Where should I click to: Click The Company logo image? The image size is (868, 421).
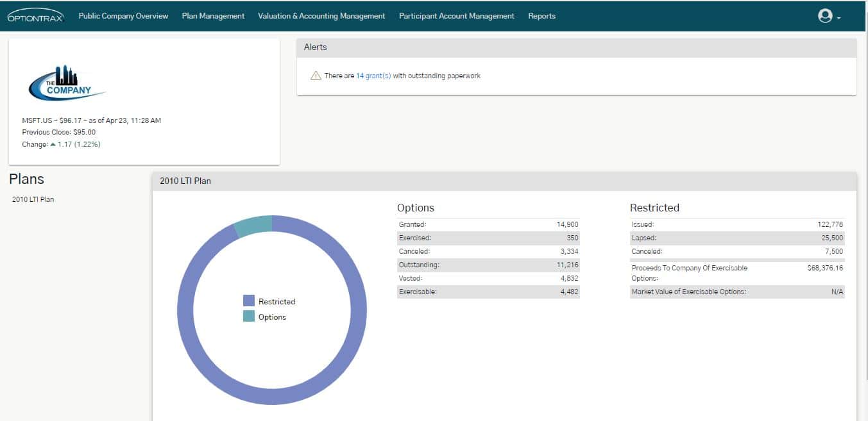[67, 83]
